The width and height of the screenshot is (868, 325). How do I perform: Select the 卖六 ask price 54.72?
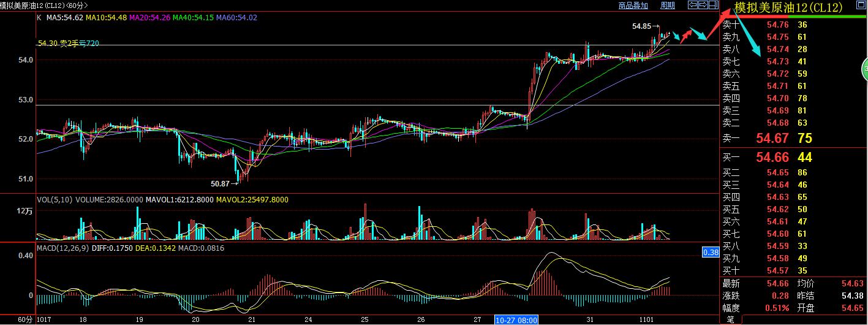[x=777, y=74]
